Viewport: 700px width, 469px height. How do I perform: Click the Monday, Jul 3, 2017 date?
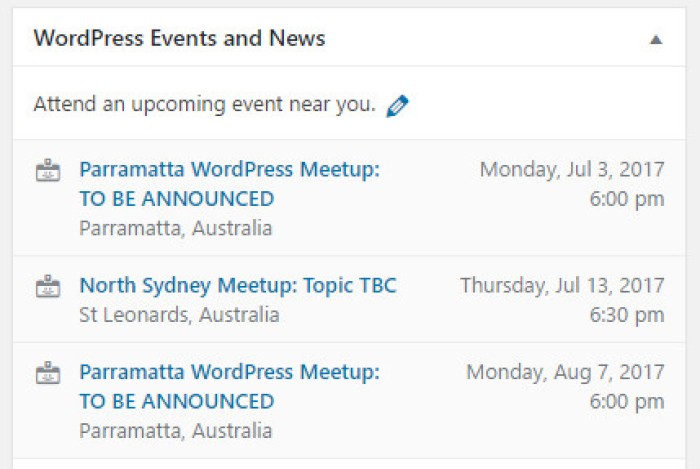pyautogui.click(x=571, y=169)
